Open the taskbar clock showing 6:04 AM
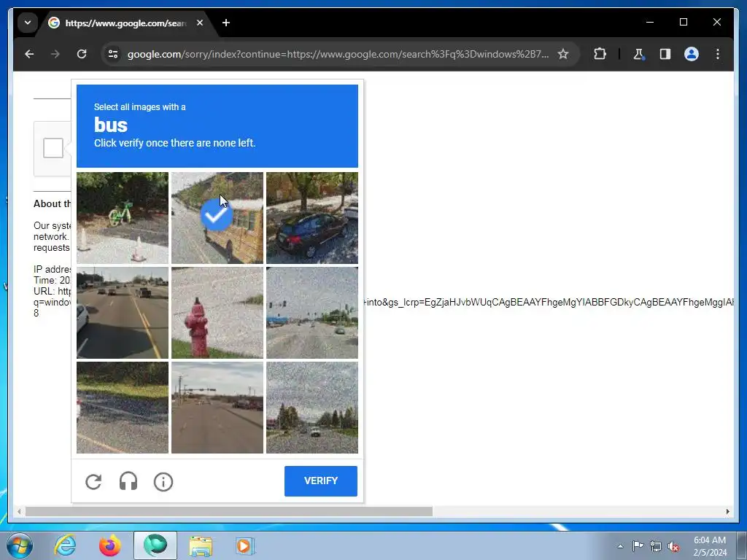Screen dimensions: 747x560 pos(709,546)
